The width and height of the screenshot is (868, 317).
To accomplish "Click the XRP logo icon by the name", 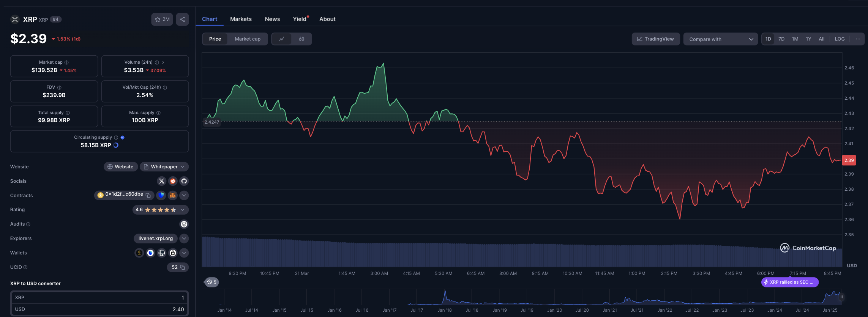I will pos(15,19).
